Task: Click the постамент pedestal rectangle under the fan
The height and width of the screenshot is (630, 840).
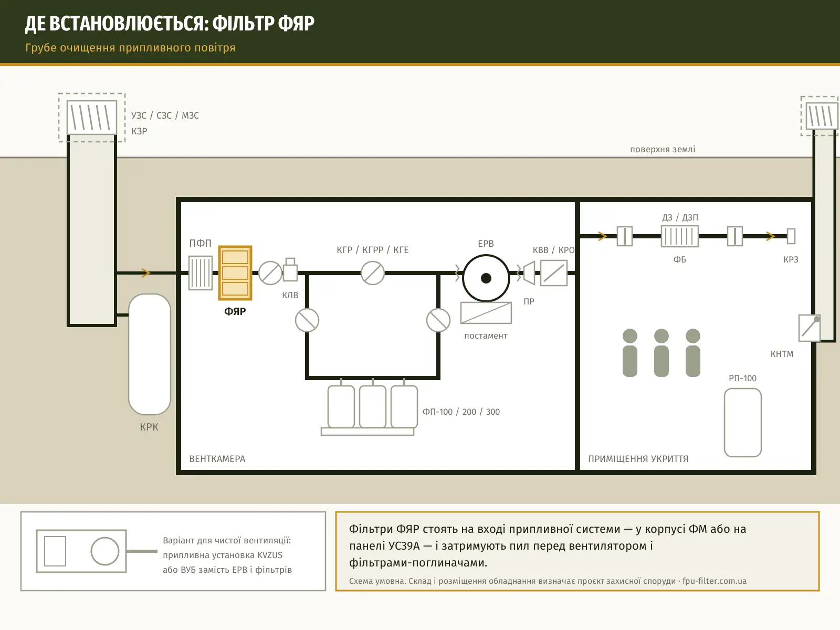Action: point(486,313)
